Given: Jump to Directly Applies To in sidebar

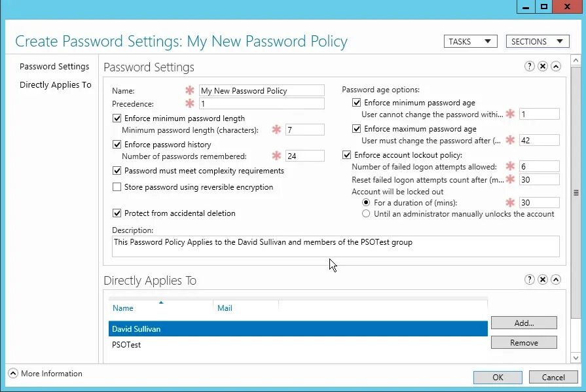Looking at the screenshot, I should click(x=56, y=85).
